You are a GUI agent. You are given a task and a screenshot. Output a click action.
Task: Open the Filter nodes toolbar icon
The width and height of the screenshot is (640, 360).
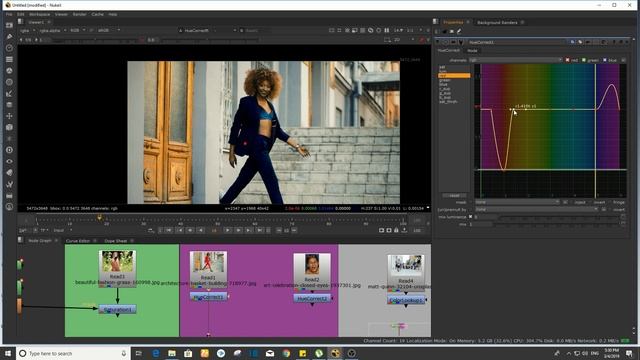pos(9,82)
